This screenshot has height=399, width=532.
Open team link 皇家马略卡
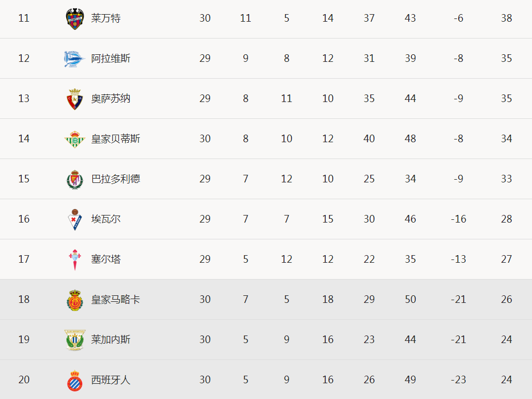[x=116, y=299]
